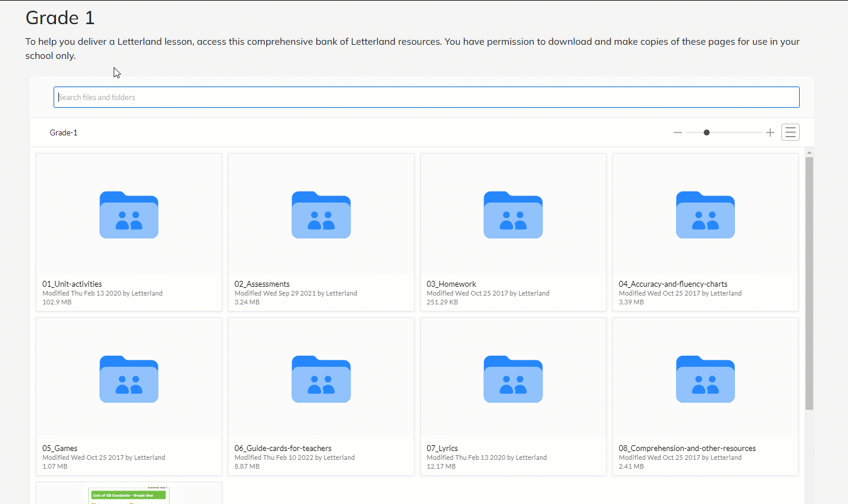Click the 08_Comprehension-and-other-resources folder name

click(x=687, y=448)
